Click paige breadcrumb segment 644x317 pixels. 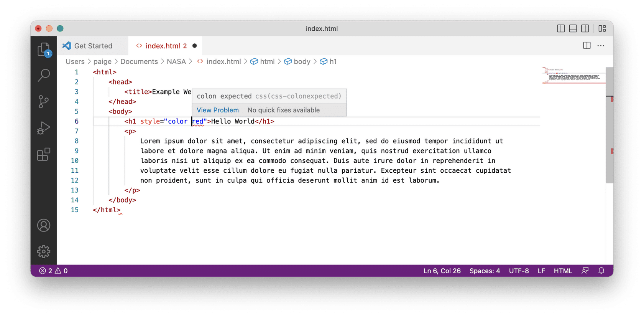[x=102, y=61]
